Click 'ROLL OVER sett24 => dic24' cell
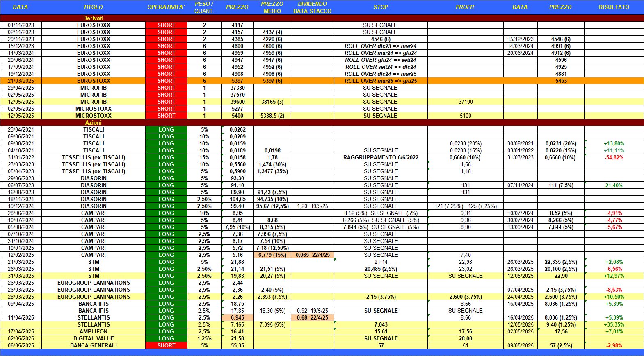The image size is (644, 356). point(381,67)
